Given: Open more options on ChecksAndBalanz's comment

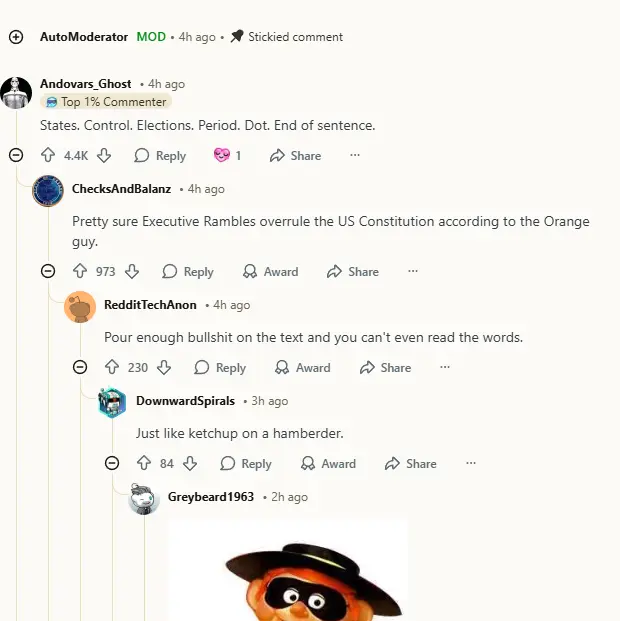Looking at the screenshot, I should pyautogui.click(x=413, y=271).
